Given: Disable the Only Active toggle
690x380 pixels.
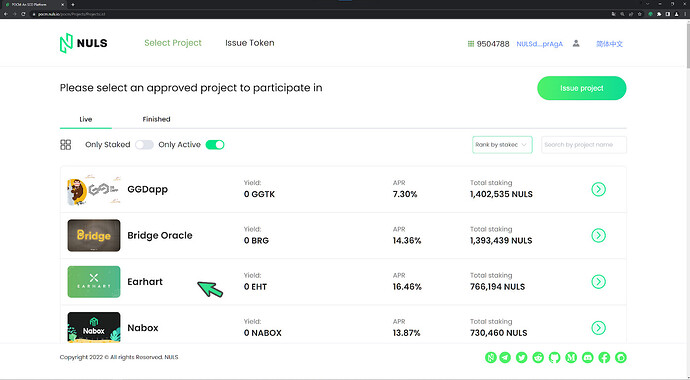Looking at the screenshot, I should (215, 145).
